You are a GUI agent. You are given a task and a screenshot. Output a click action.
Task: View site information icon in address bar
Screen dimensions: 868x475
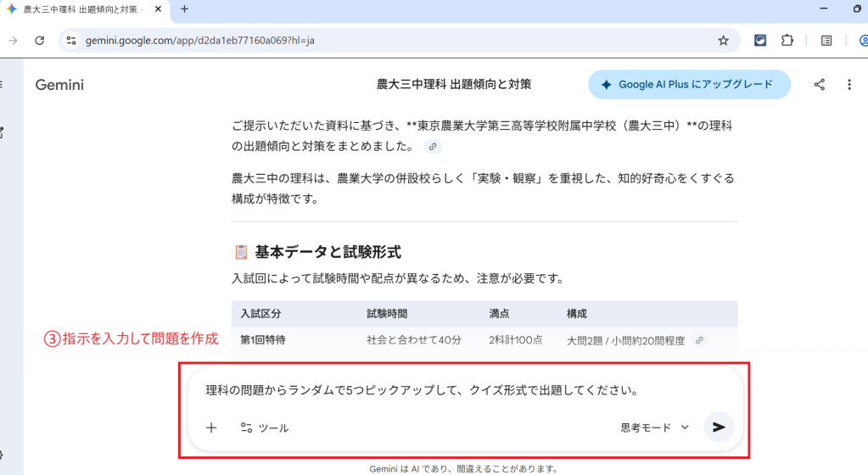click(71, 40)
